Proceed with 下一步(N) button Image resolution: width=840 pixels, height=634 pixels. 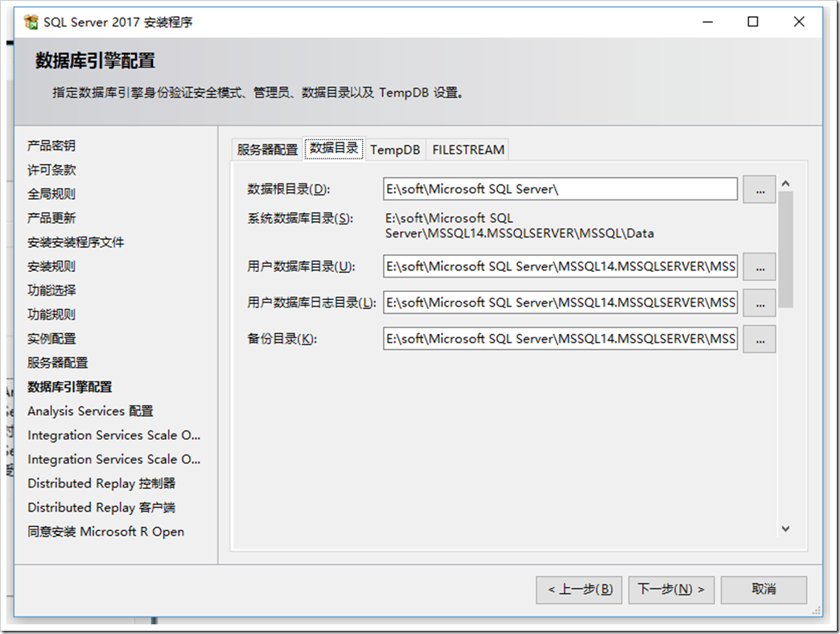671,590
